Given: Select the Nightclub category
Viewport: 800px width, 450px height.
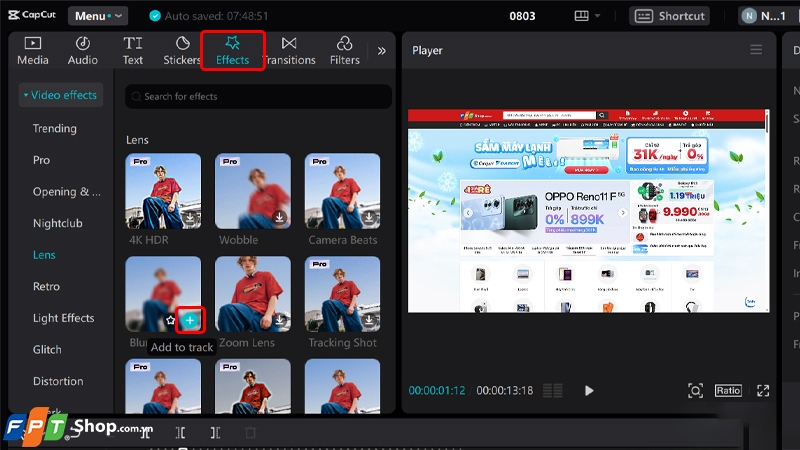Looking at the screenshot, I should (x=58, y=223).
